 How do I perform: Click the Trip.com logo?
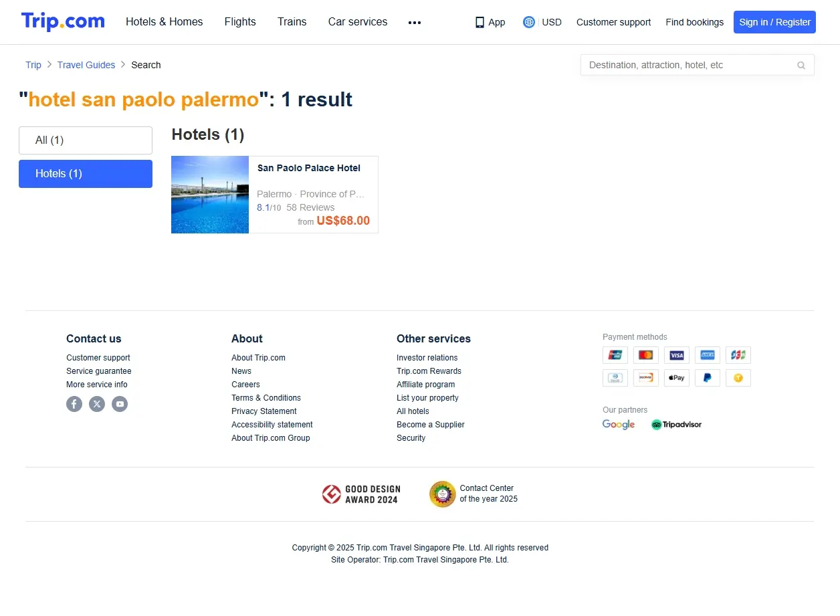[x=63, y=21]
